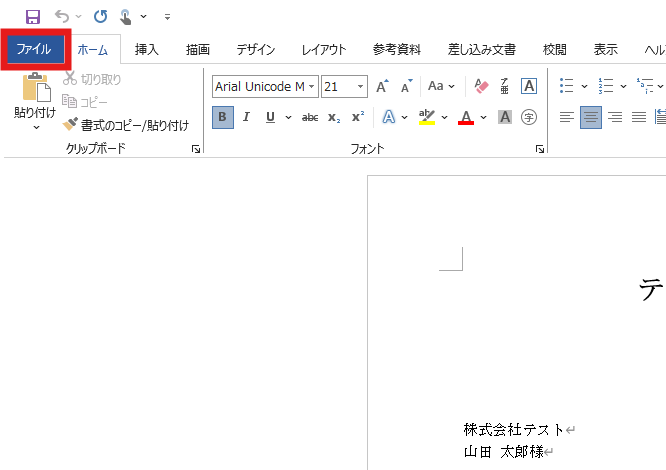Align text left
Viewport: 666px width, 470px height.
pos(567,117)
